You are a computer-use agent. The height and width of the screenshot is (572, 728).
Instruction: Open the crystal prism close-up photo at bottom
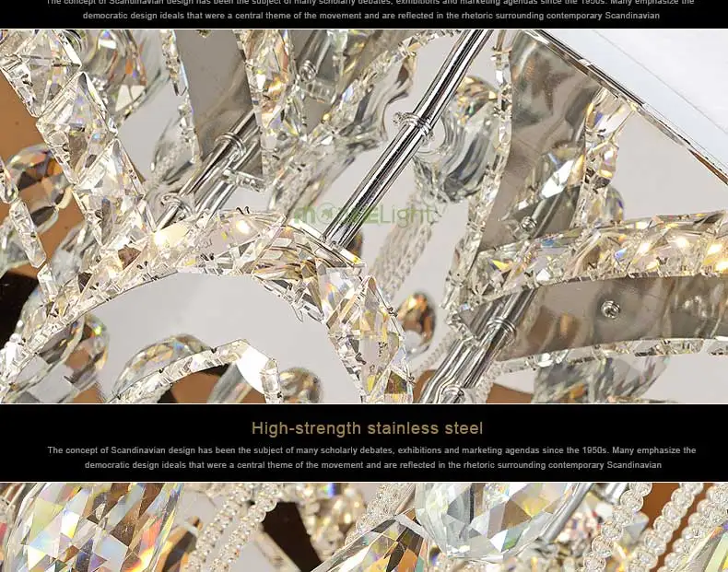tap(364, 528)
